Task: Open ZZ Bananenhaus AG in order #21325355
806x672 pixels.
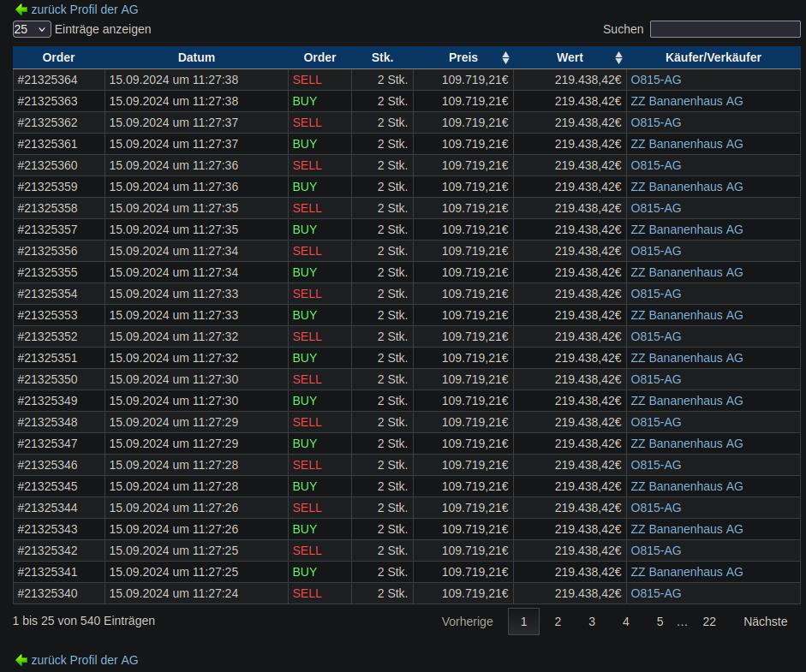Action: pyautogui.click(x=687, y=272)
